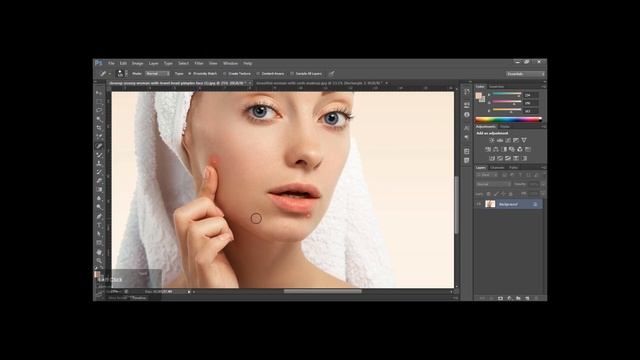Choose the Create Texture type option

(x=237, y=74)
